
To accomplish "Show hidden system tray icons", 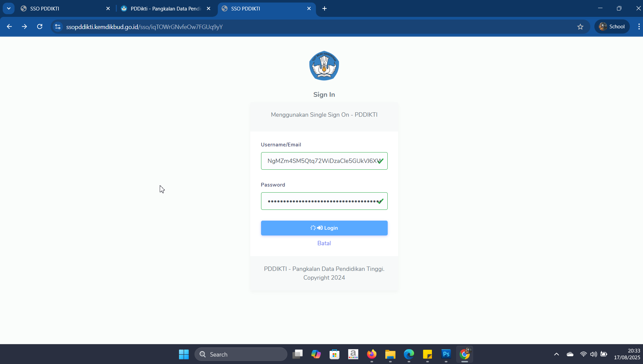I will click(557, 354).
